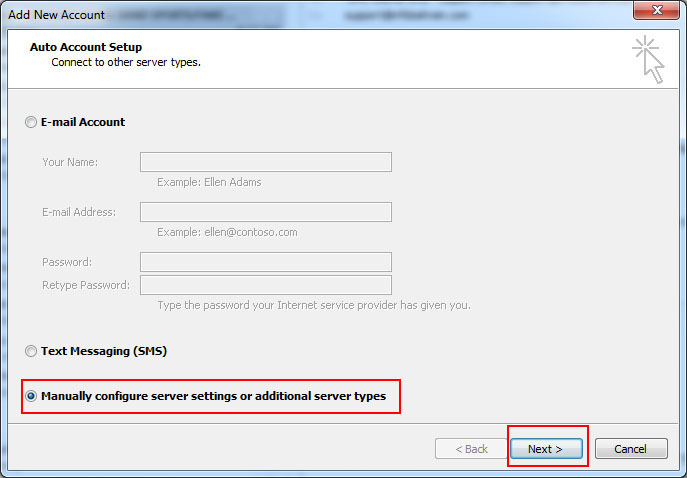Click the 'Example: ellen@contoso.com' hint text
The height and width of the screenshot is (478, 687).
click(x=227, y=232)
